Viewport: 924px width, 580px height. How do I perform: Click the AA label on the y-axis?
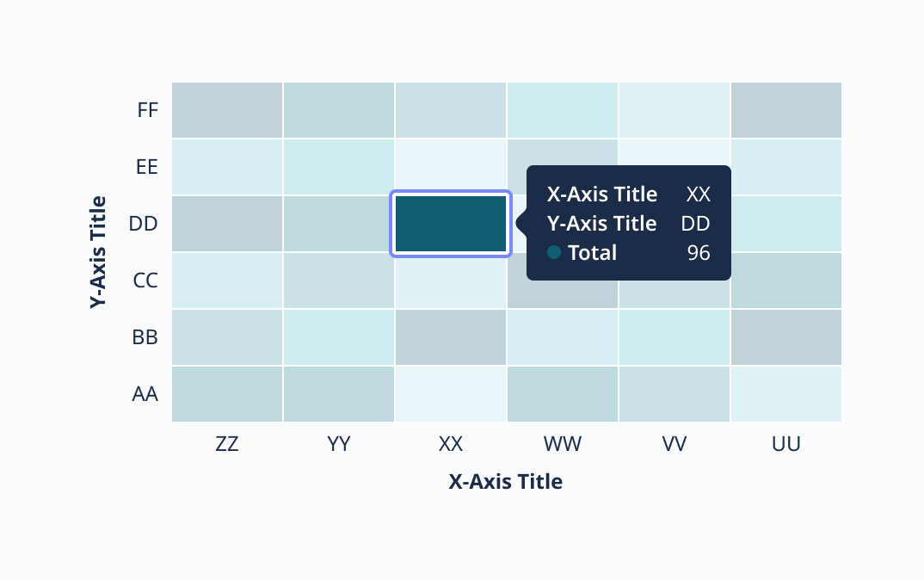[145, 394]
